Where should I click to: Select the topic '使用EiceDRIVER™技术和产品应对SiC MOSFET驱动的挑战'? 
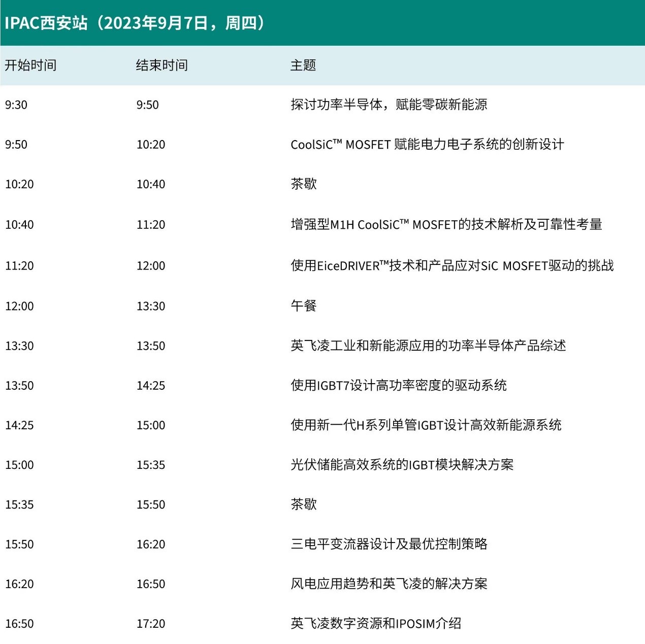coord(452,265)
